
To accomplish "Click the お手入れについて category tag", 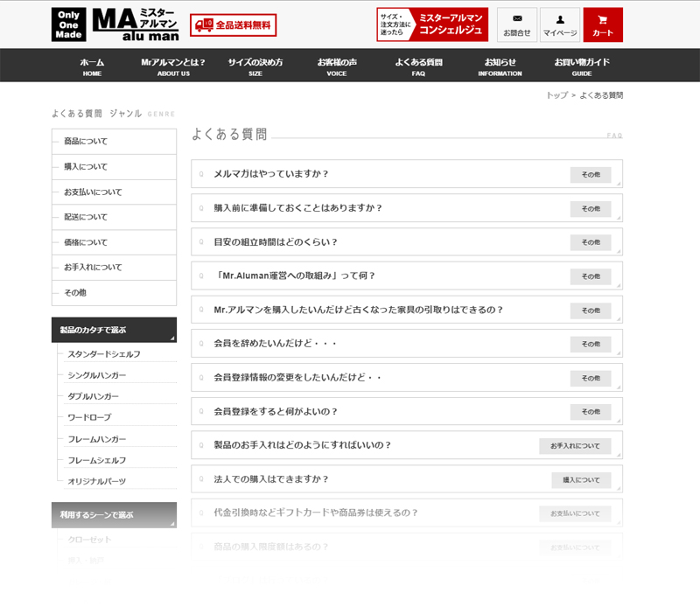I will tap(575, 446).
